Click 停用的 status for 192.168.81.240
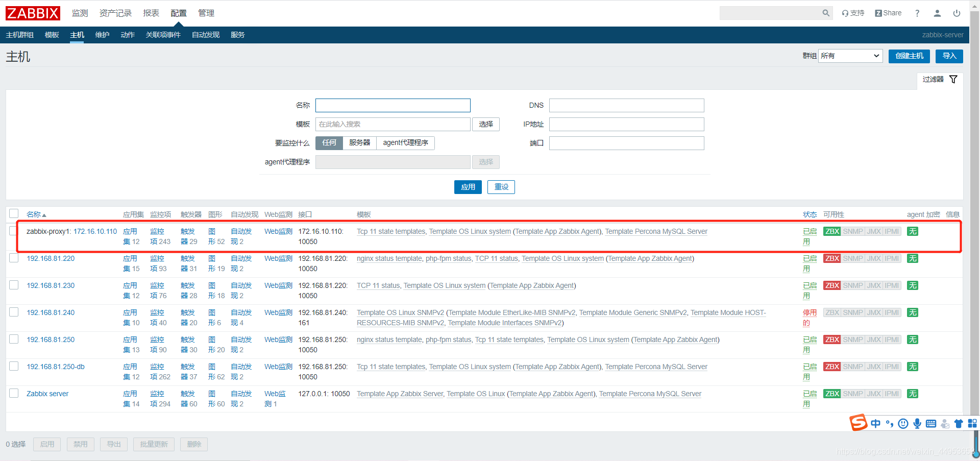Screen dimensions: 980x461 coord(810,318)
